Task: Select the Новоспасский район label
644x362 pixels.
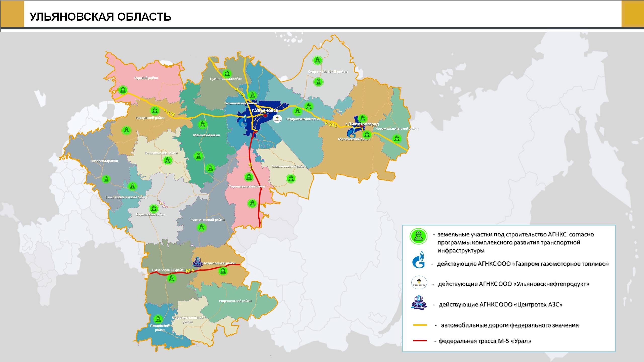Action: click(219, 263)
